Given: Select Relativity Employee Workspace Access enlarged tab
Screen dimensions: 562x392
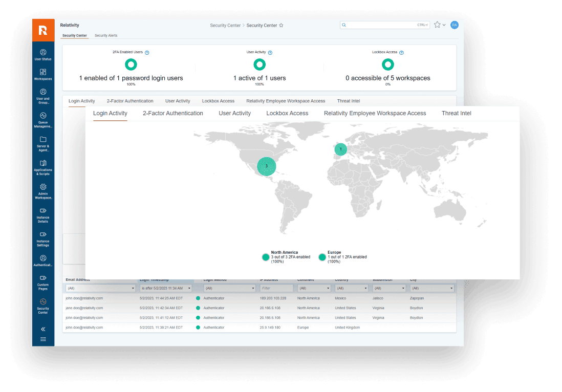Looking at the screenshot, I should coord(375,113).
